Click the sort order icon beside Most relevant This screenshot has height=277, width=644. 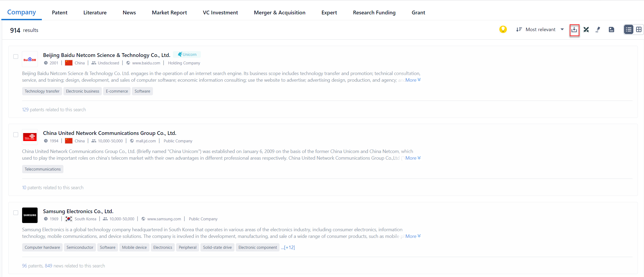(x=519, y=30)
